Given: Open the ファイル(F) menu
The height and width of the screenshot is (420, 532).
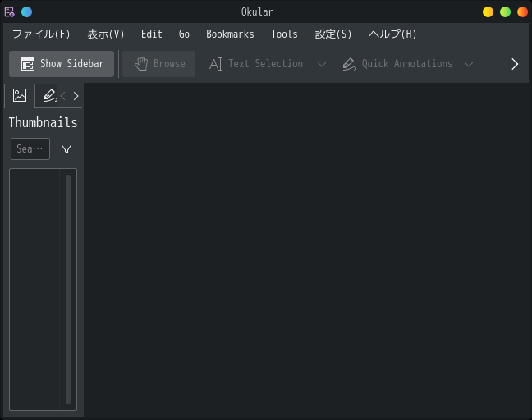Looking at the screenshot, I should (x=41, y=34).
